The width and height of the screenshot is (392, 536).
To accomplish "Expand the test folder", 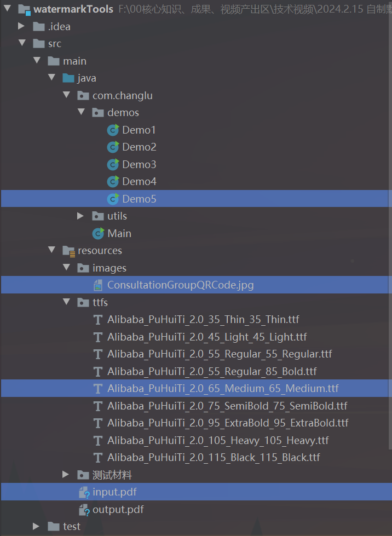I will pyautogui.click(x=36, y=526).
